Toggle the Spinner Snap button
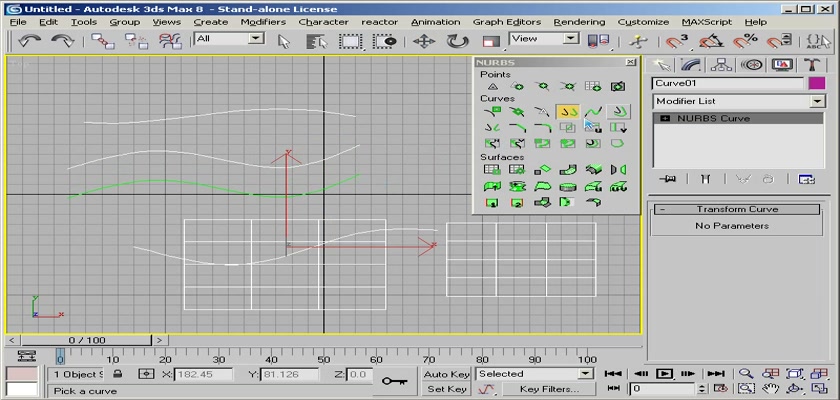Screen dimensions: 840x400 pyautogui.click(x=778, y=41)
